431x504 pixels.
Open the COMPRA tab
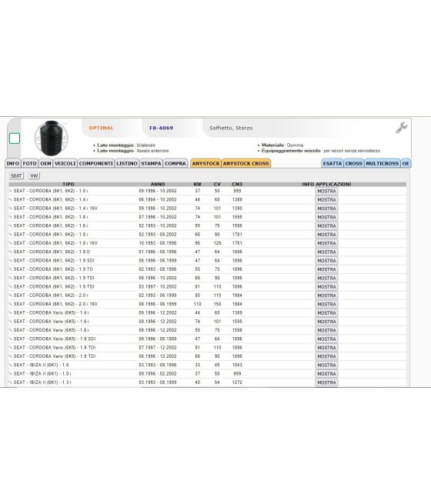175,163
